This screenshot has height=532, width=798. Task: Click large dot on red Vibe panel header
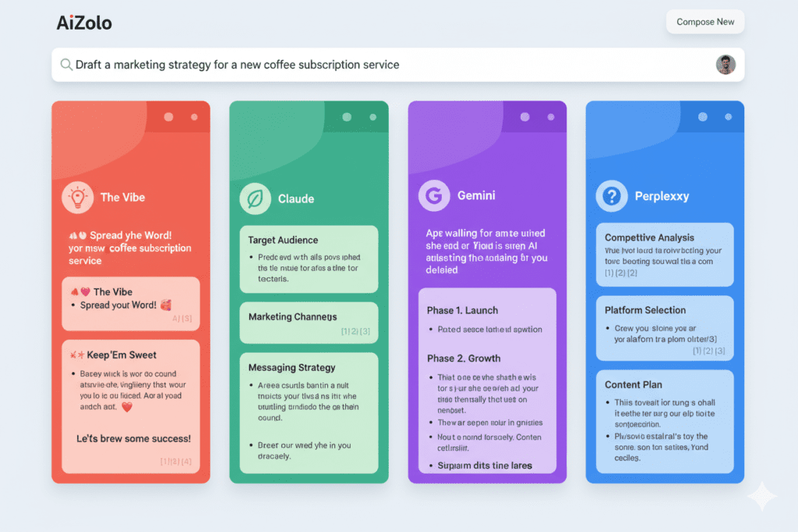tap(168, 117)
